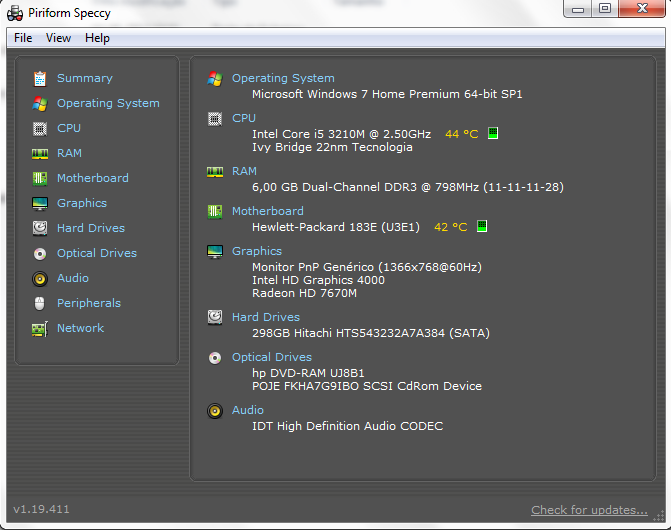This screenshot has width=671, height=530.
Task: Click Optical Drives heading in summary panel
Action: point(272,357)
